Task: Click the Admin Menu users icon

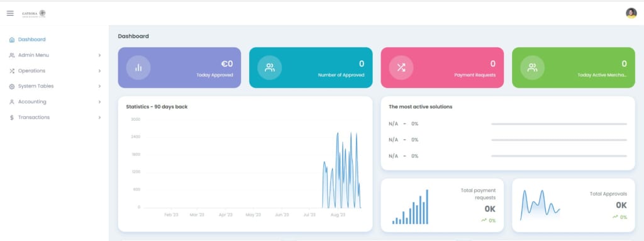Action: (x=12, y=55)
